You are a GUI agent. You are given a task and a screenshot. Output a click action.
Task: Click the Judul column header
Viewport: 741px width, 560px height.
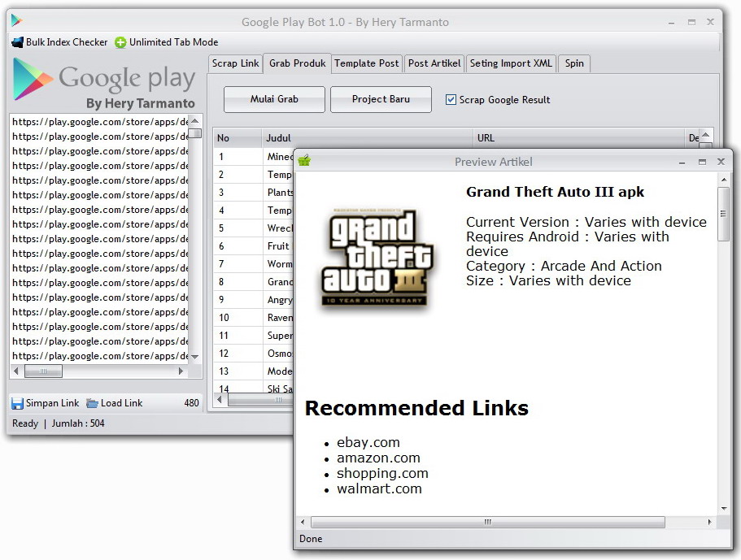pos(367,138)
